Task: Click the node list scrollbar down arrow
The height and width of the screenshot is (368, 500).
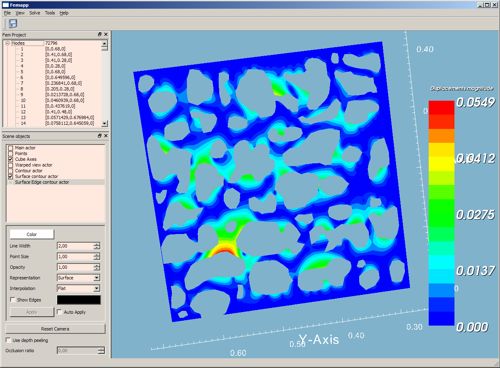Action: tap(105, 124)
